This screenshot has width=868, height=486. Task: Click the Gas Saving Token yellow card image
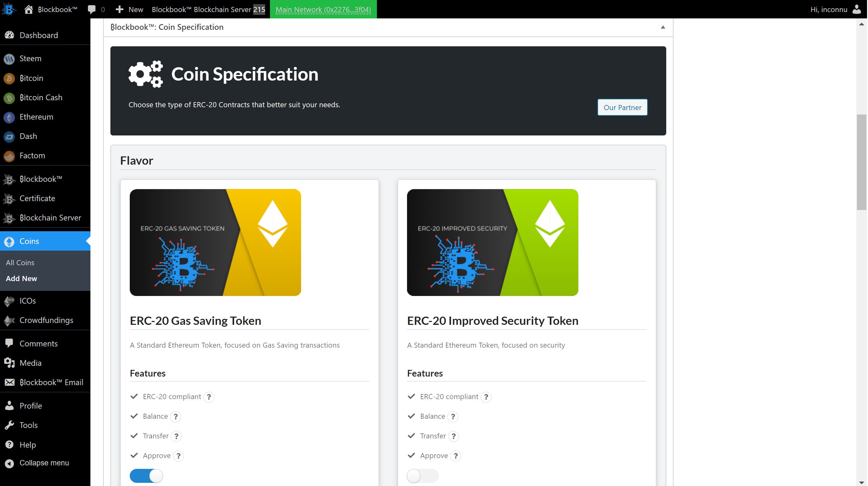tap(215, 243)
